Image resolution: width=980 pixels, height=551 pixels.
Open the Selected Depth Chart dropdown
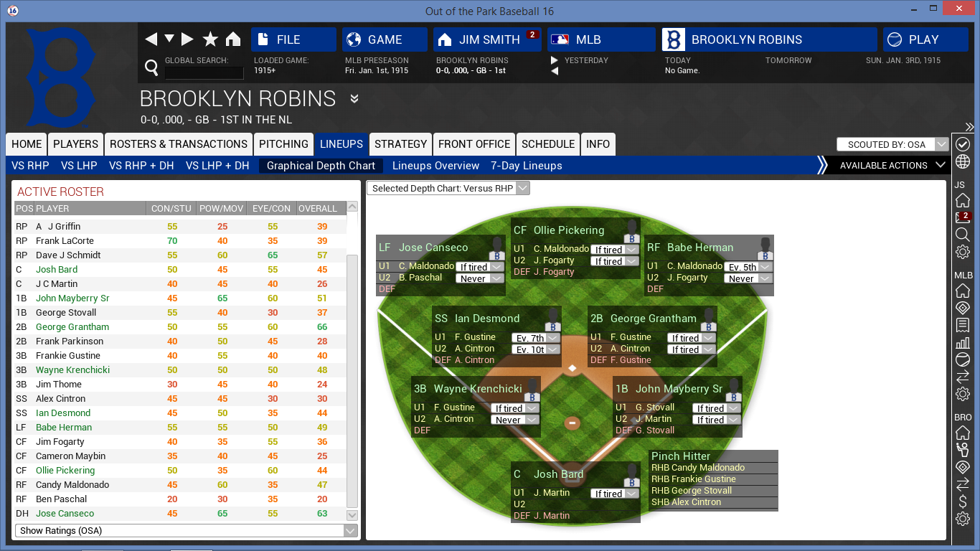(448, 188)
